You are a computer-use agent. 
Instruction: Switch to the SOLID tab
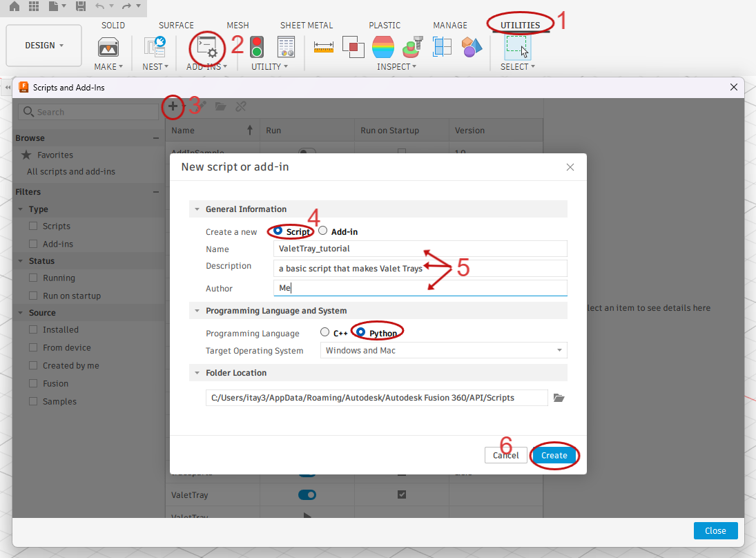click(x=113, y=25)
